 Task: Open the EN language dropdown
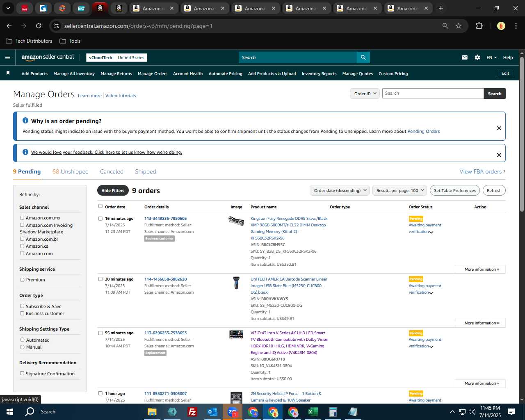(x=491, y=57)
